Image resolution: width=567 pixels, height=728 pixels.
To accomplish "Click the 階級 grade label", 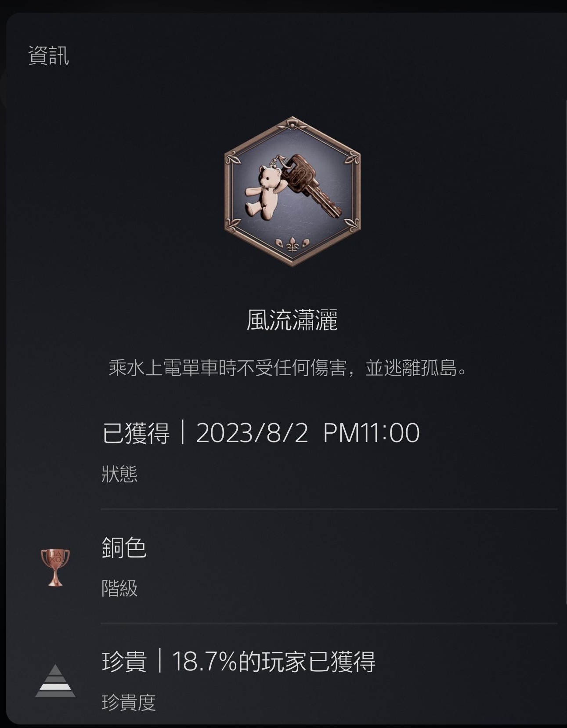I will point(119,588).
